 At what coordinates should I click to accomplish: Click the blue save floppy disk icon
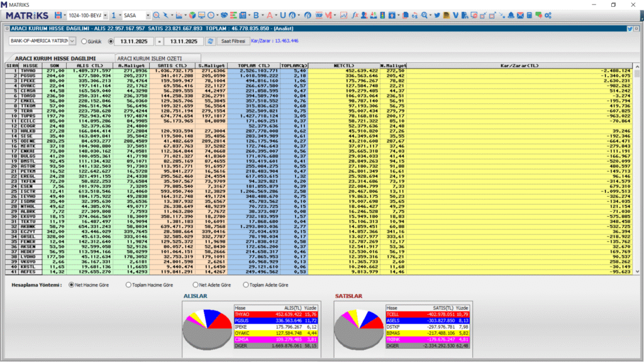58,14
